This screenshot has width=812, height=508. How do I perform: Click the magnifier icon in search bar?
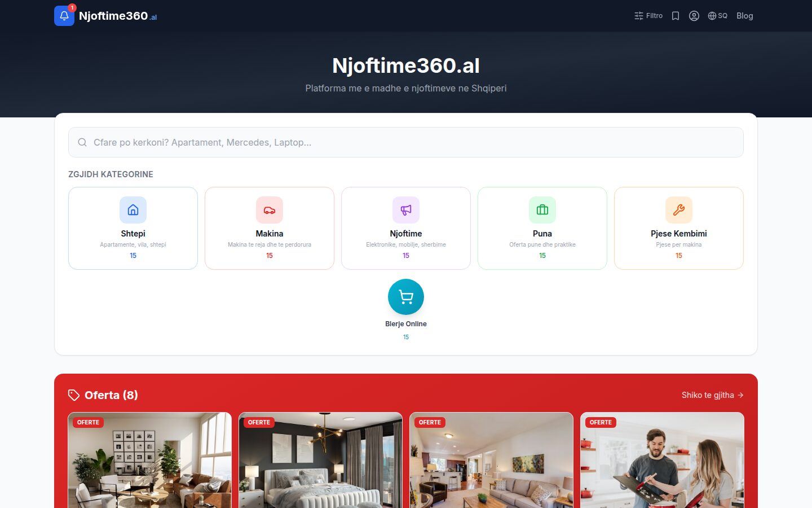pyautogui.click(x=82, y=142)
